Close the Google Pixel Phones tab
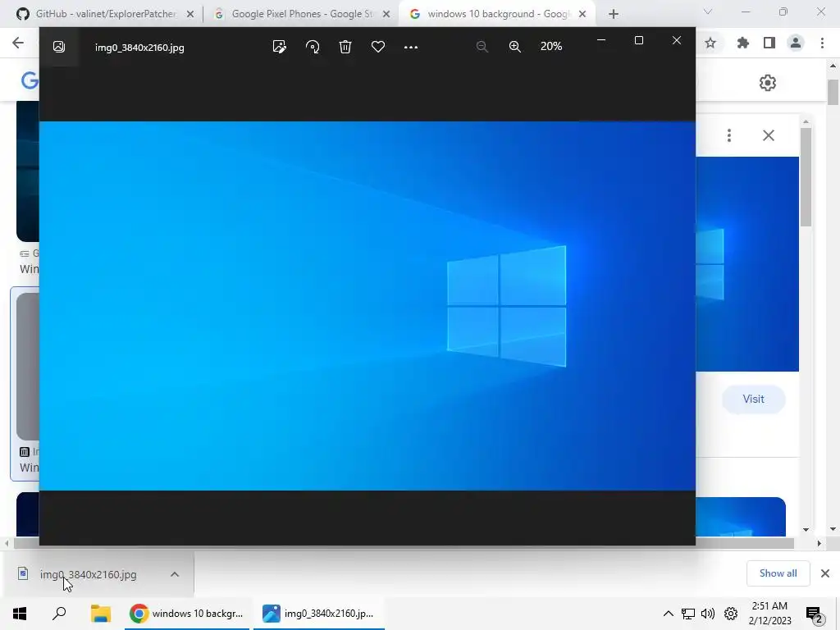The image size is (840, 630). pyautogui.click(x=386, y=15)
